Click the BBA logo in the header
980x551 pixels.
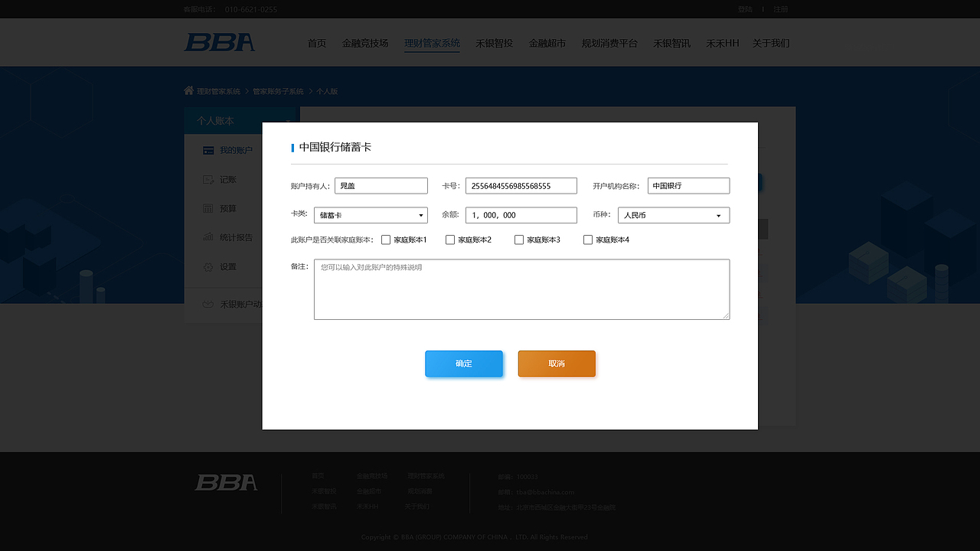pyautogui.click(x=220, y=42)
